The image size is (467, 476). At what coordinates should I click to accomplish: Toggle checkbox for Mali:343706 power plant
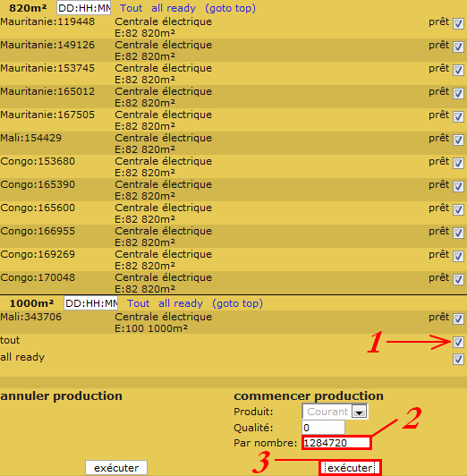tap(458, 319)
